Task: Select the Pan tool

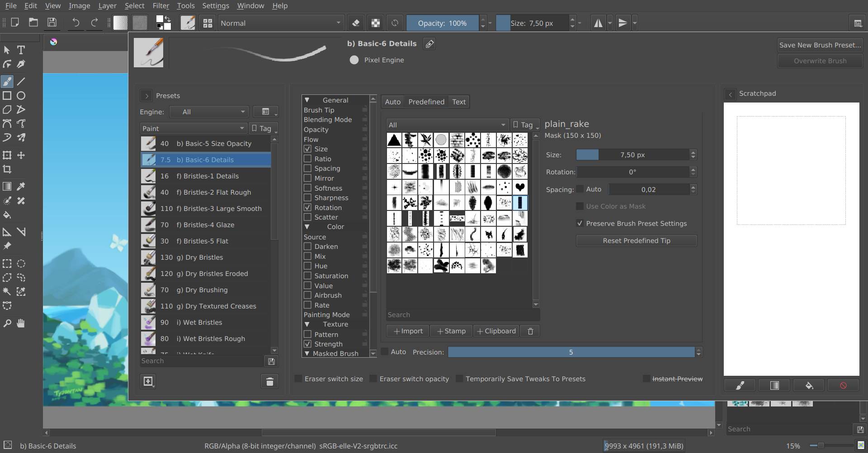Action: tap(21, 323)
